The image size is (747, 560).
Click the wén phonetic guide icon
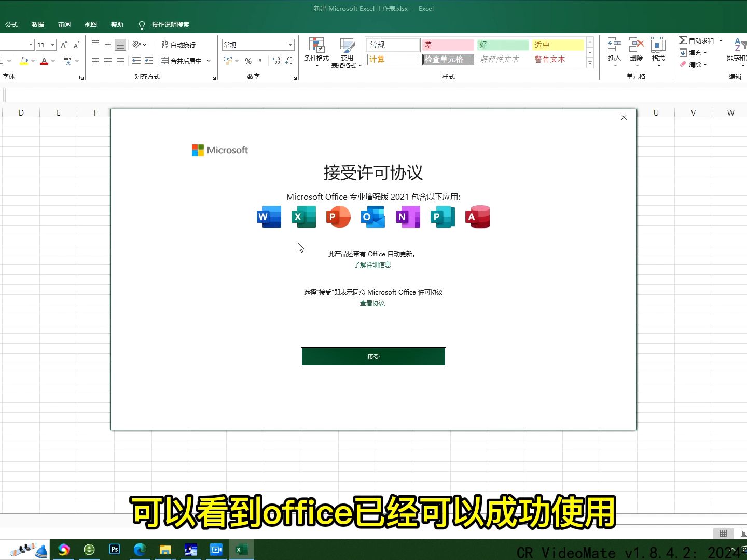pos(68,61)
